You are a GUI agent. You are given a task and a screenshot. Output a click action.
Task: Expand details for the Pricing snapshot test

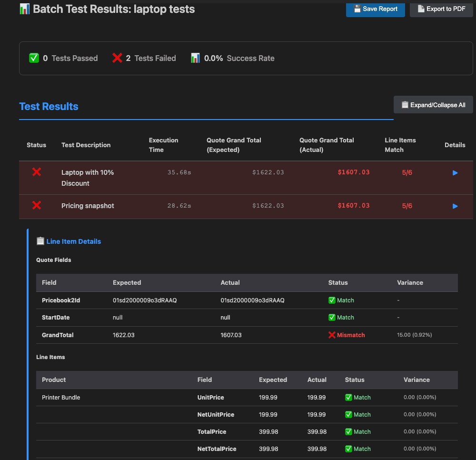coord(455,206)
